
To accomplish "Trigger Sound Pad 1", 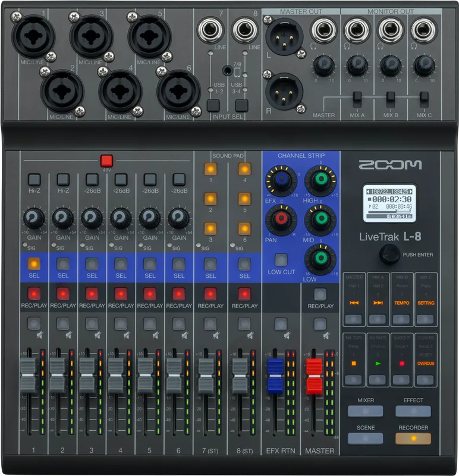I will (210, 169).
